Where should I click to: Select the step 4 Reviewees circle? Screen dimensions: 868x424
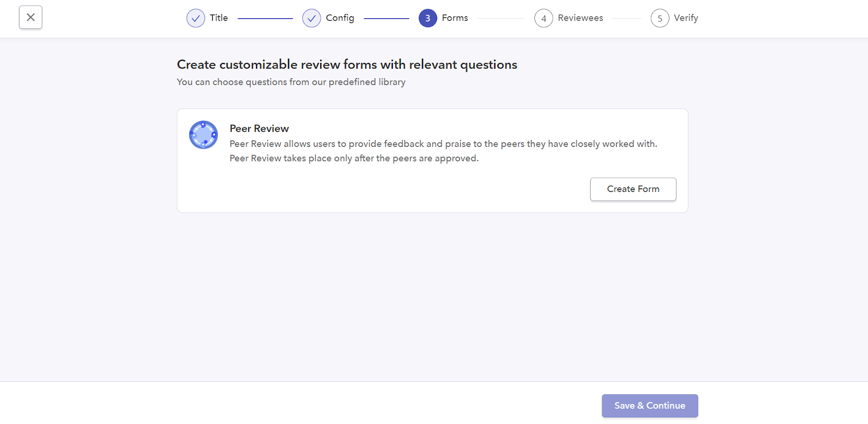544,18
